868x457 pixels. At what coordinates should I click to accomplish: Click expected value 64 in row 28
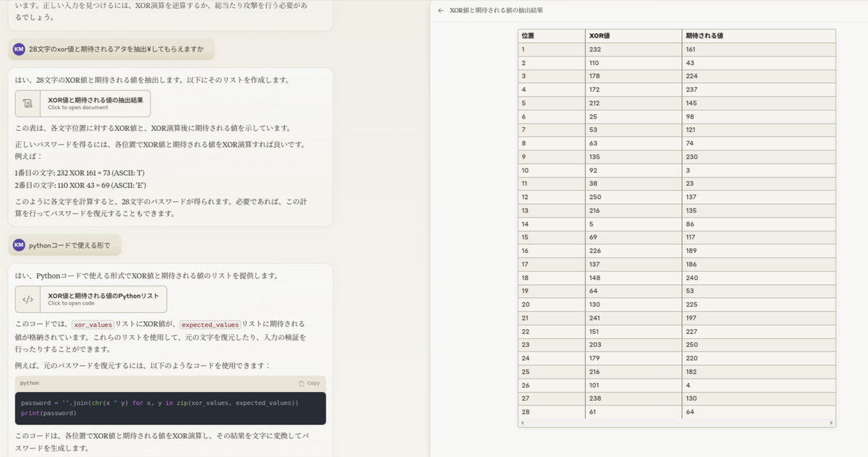click(690, 412)
